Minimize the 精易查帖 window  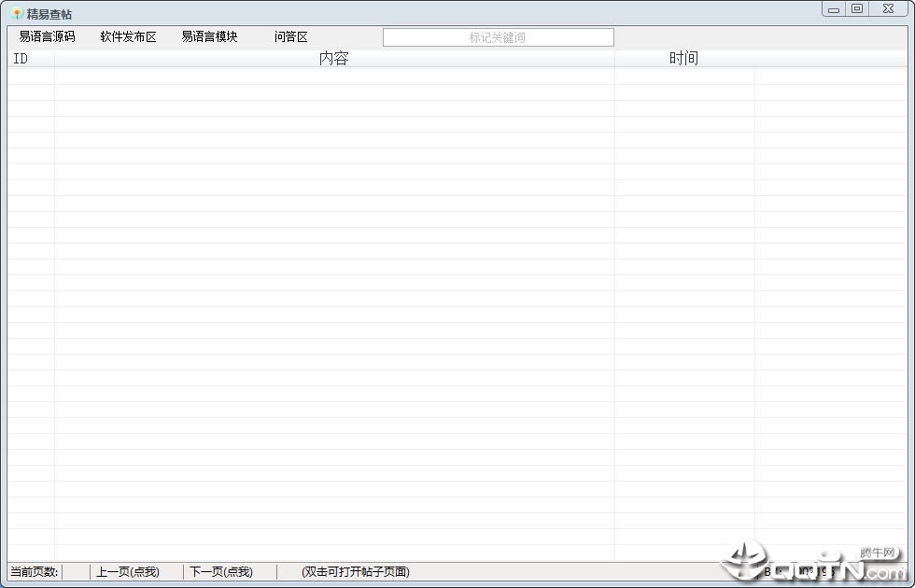[834, 8]
